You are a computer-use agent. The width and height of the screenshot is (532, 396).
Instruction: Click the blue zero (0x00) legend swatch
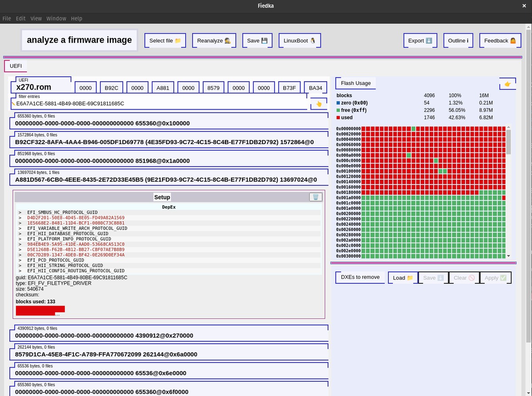[338, 103]
